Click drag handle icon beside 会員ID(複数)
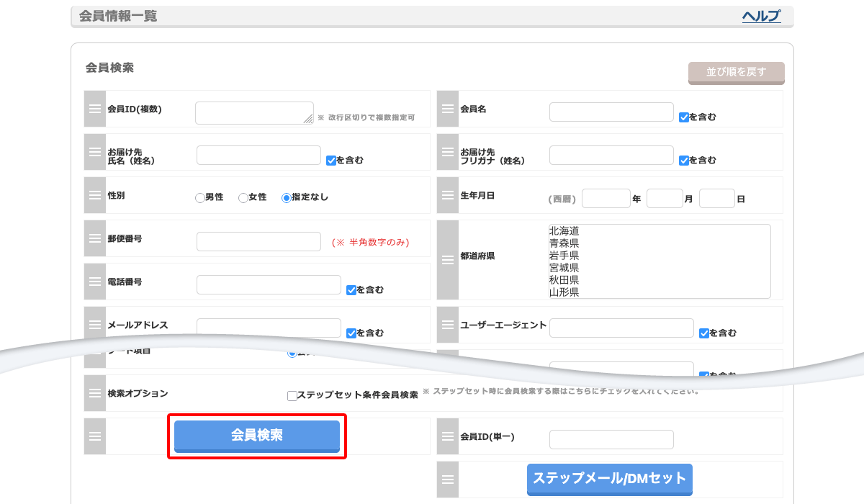864x504 pixels. (95, 109)
